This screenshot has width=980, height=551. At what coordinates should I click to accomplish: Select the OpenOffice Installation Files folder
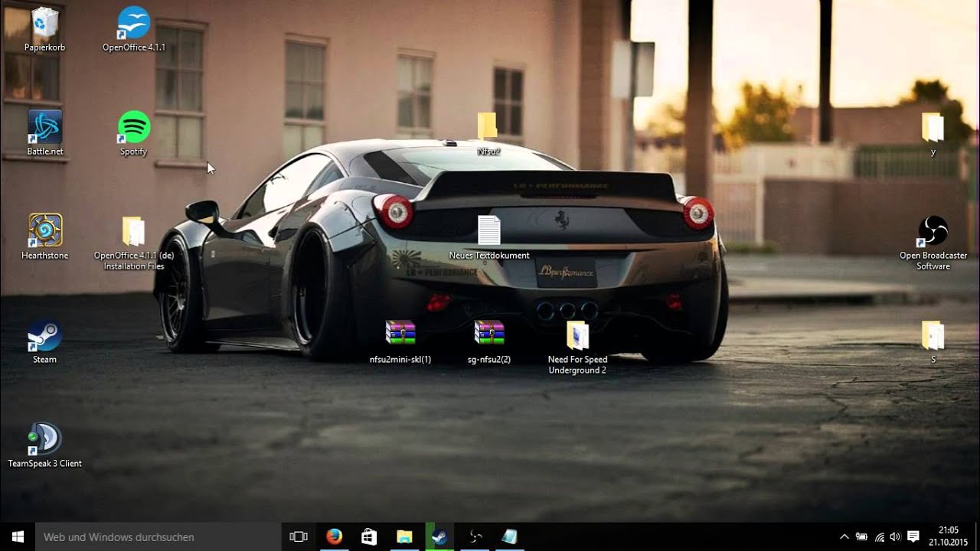pos(134,243)
